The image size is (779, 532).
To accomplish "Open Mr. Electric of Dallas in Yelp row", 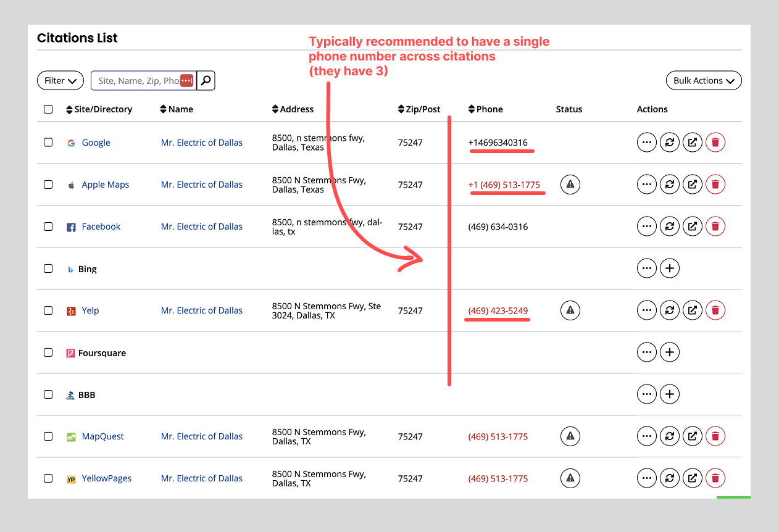I will point(202,310).
